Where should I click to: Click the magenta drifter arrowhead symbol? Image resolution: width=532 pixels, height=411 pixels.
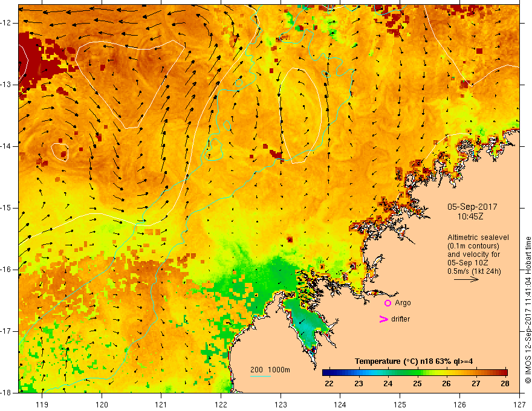point(383,319)
